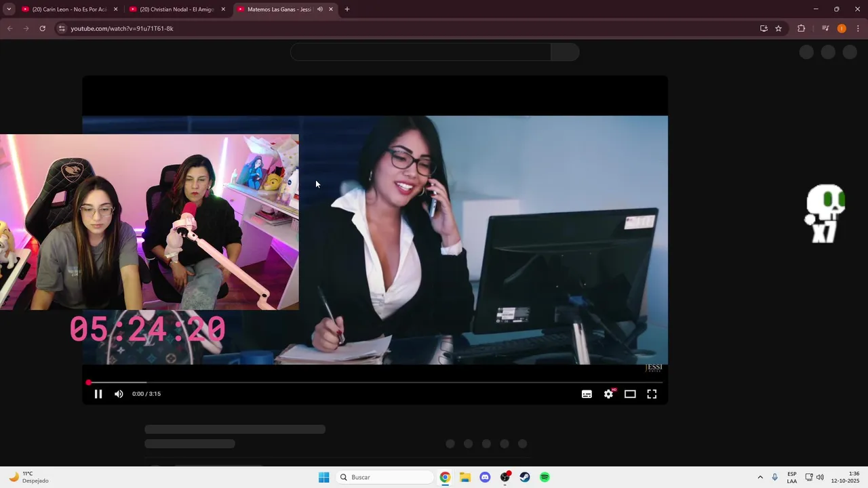Open File Explorer from the taskbar
Image resolution: width=868 pixels, height=488 pixels.
point(465,477)
